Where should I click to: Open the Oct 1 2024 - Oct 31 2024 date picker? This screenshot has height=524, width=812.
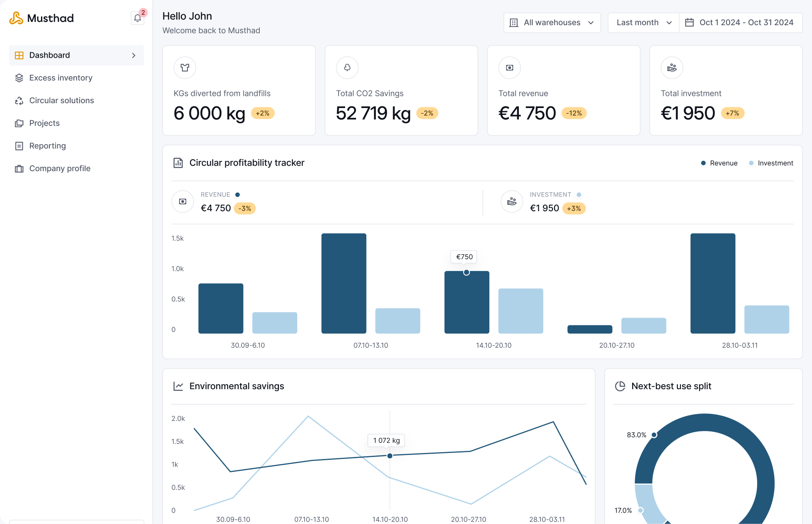tap(741, 22)
